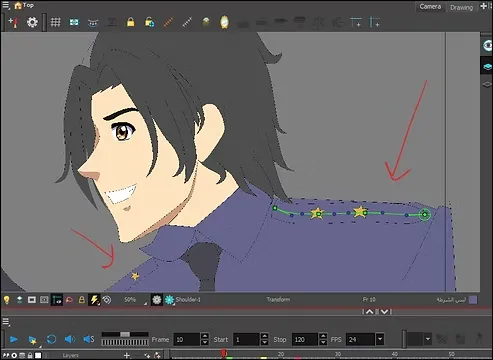
Task: Open the FPS dropdown arrow
Action: point(380,340)
